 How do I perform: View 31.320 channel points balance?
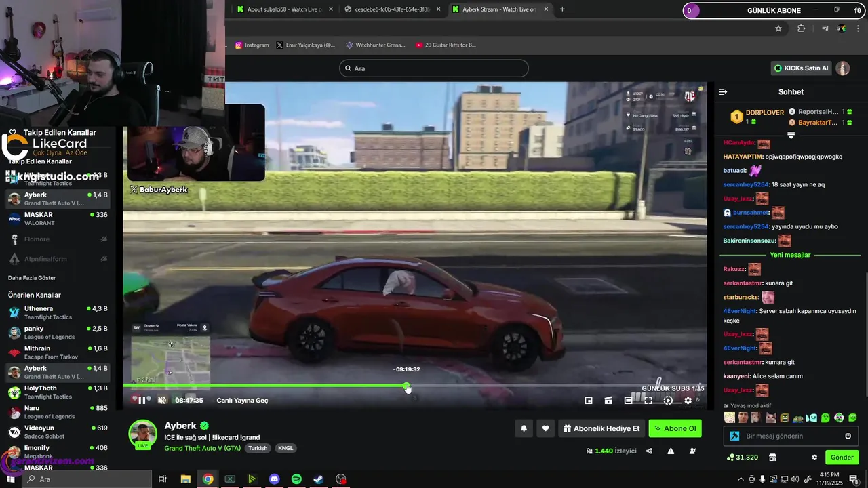[x=742, y=457]
